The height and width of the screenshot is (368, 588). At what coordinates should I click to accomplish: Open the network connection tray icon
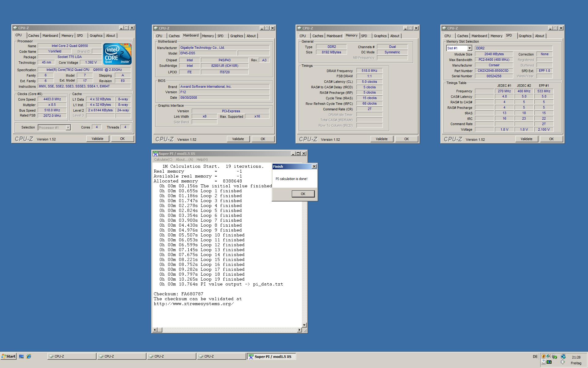coord(563,356)
